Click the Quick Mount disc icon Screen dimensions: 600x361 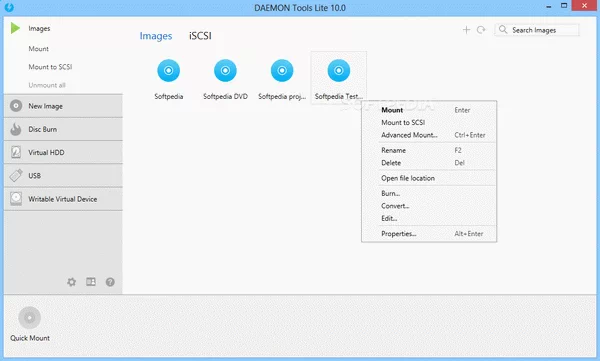[x=29, y=318]
